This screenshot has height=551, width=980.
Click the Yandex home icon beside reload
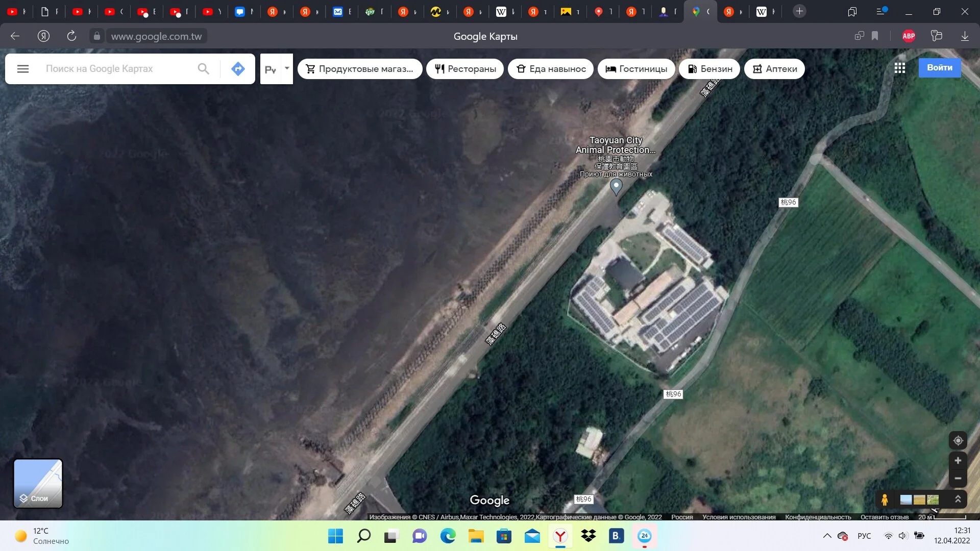(x=43, y=36)
